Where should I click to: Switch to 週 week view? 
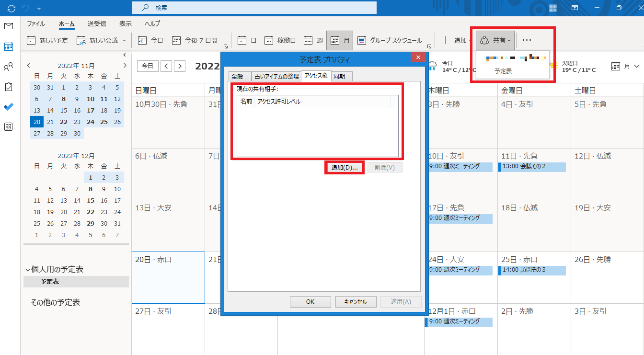(313, 40)
